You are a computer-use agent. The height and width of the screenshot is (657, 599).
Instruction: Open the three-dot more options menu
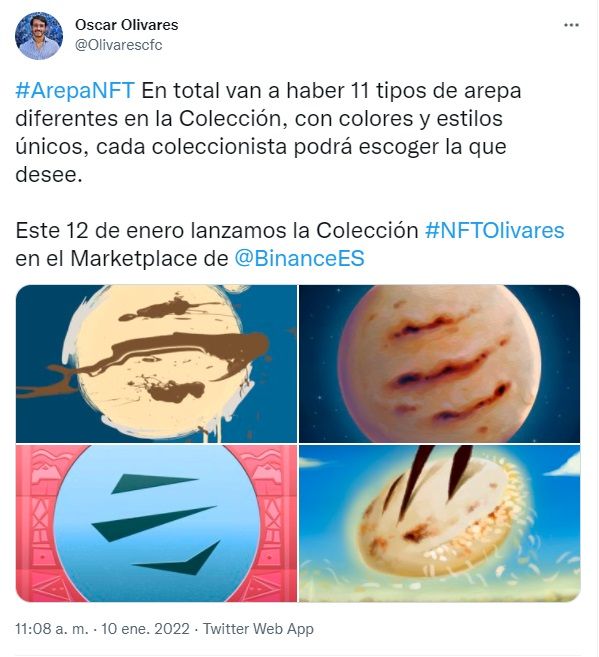point(571,25)
